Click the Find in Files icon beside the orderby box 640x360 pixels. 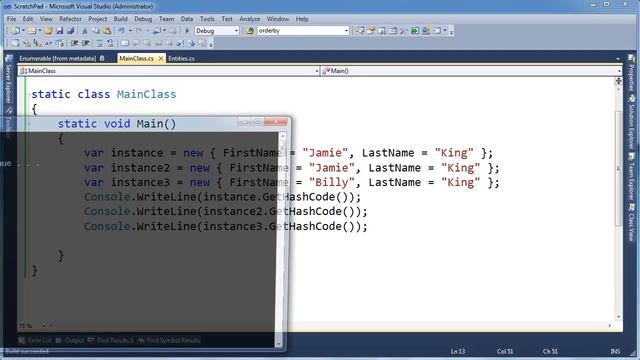point(249,31)
